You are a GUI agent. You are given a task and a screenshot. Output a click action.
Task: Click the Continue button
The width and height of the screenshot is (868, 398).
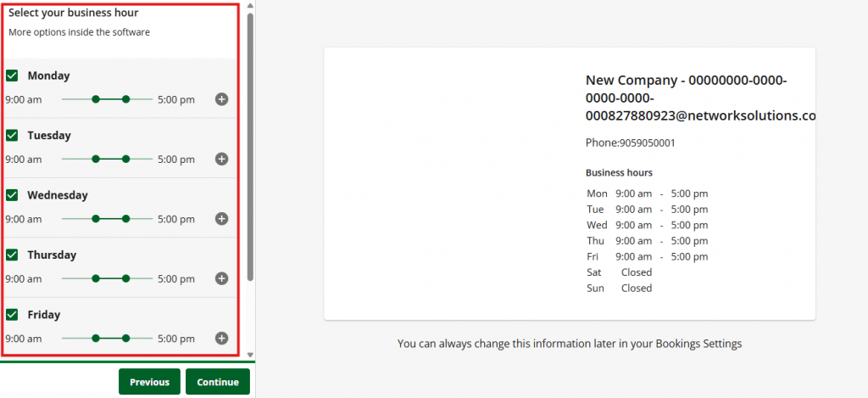tap(218, 382)
